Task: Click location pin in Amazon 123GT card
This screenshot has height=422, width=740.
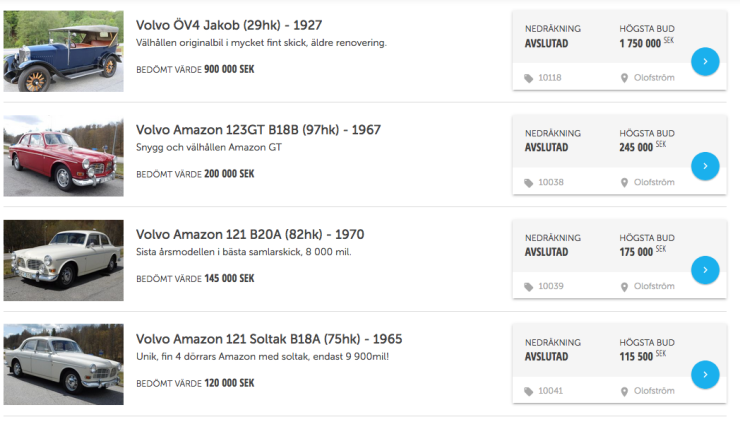Action: pos(624,182)
